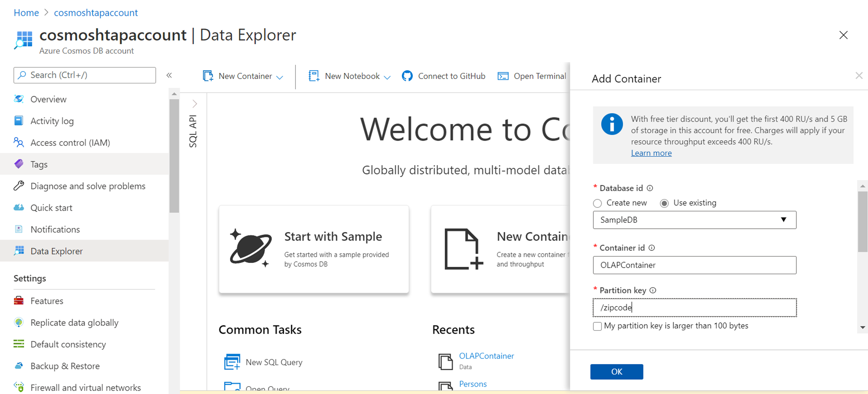Click the Container id input field
This screenshot has width=868, height=394.
[694, 265]
